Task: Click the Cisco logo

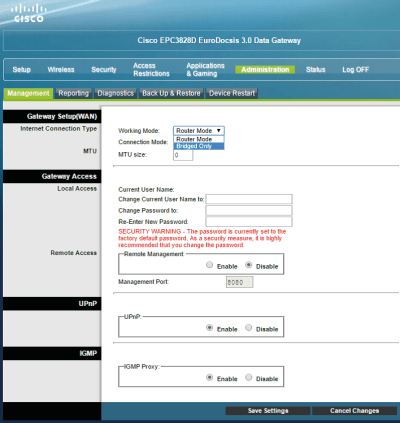Action: (28, 13)
